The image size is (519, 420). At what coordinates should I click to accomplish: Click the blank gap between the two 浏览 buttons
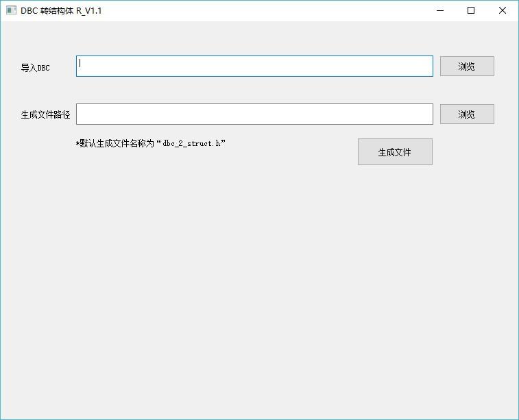(x=466, y=90)
